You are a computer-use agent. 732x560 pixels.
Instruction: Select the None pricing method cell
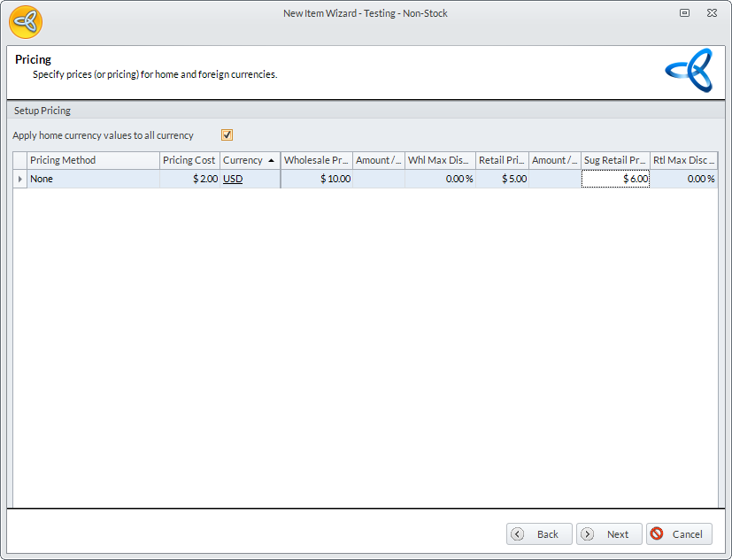click(93, 179)
